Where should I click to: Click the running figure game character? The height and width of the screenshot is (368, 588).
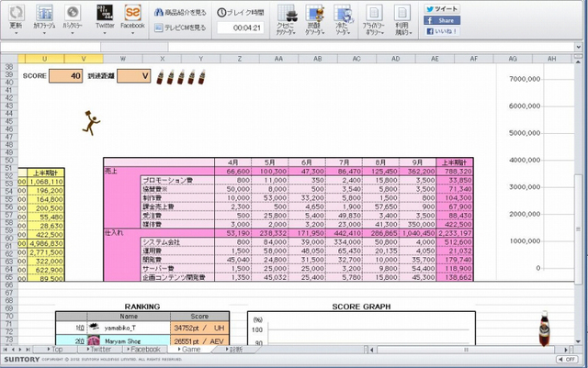pyautogui.click(x=90, y=122)
